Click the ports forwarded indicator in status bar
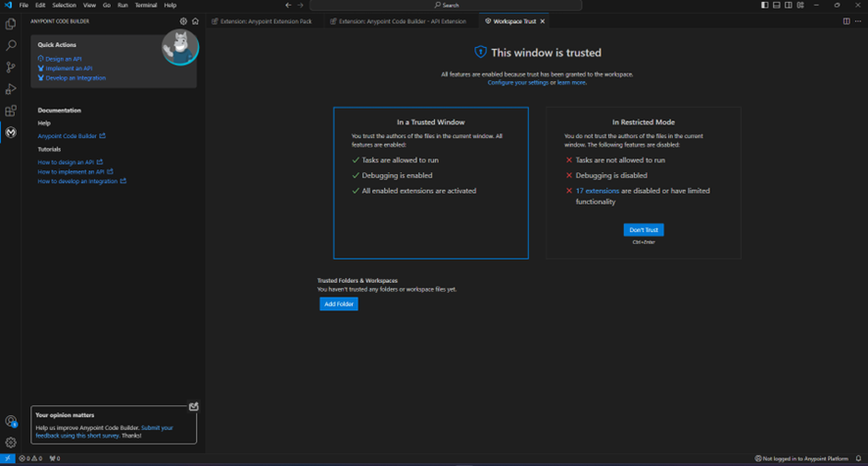Viewport: 868px width, 466px height. click(55, 458)
